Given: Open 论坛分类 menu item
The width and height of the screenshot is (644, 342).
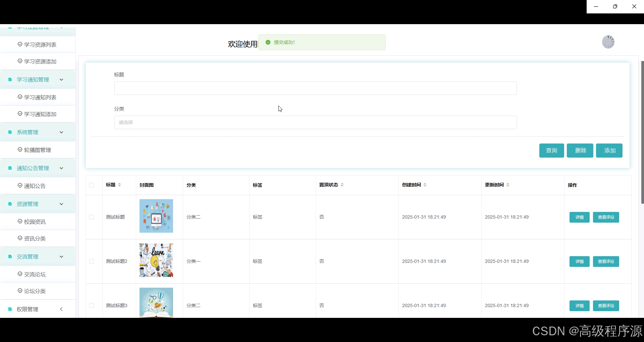Looking at the screenshot, I should coord(38,291).
